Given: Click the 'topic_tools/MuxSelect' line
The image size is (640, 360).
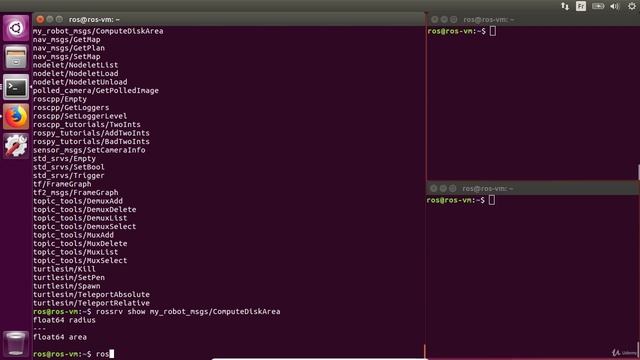Looking at the screenshot, I should pos(80,261).
